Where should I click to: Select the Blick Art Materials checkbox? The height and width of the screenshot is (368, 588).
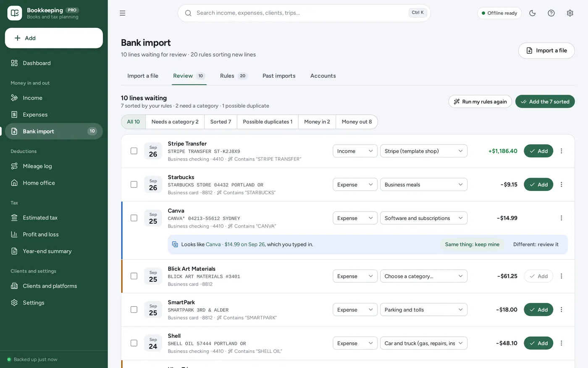click(134, 276)
